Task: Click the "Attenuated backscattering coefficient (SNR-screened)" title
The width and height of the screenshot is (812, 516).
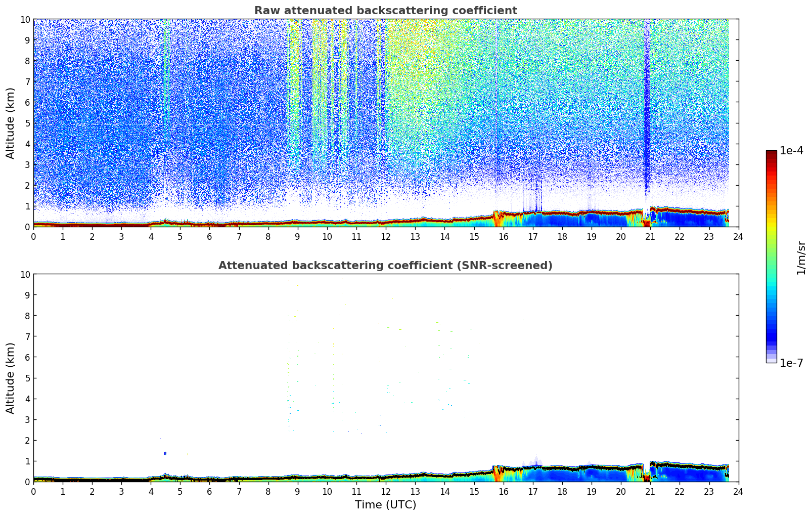Action: click(x=385, y=266)
